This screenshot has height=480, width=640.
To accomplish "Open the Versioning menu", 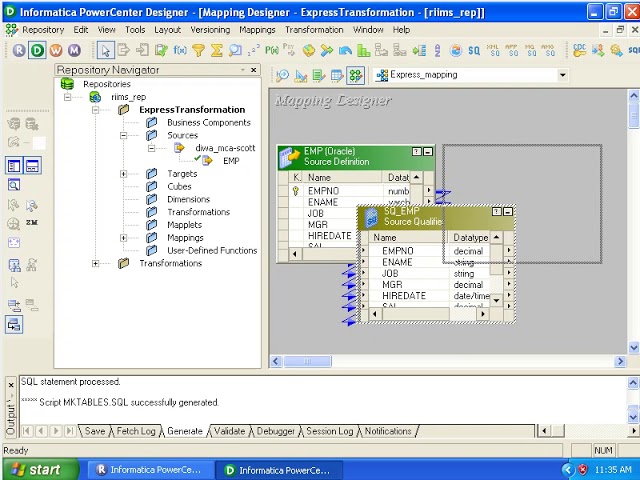I will click(x=210, y=30).
